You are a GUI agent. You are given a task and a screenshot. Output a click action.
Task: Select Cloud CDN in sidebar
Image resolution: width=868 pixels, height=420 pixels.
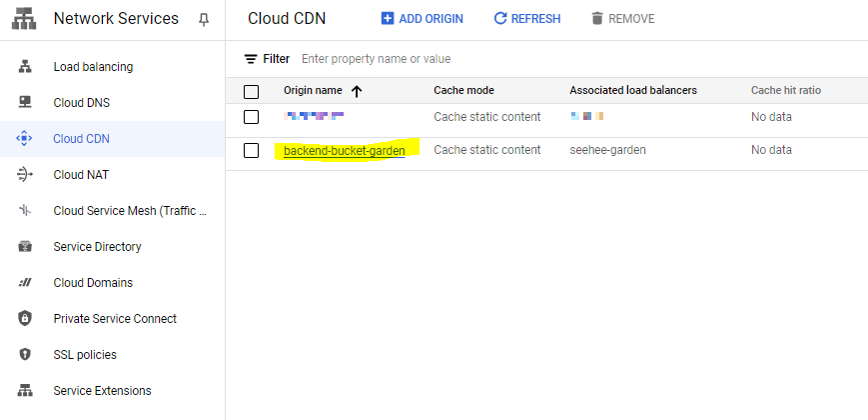81,139
